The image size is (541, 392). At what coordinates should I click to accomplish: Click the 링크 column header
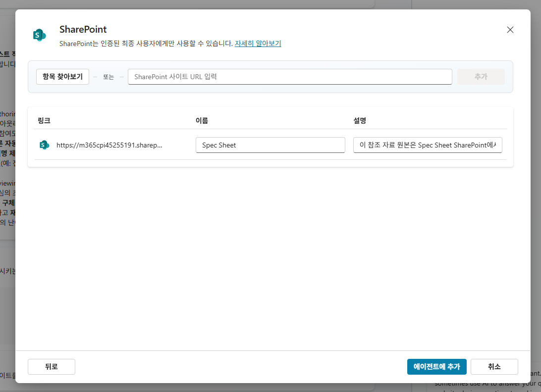(x=44, y=121)
